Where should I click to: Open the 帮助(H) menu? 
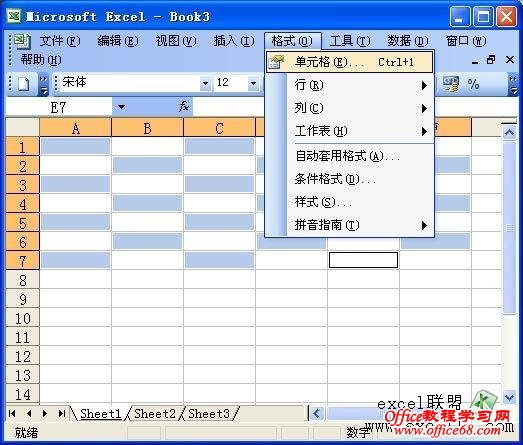pos(41,60)
